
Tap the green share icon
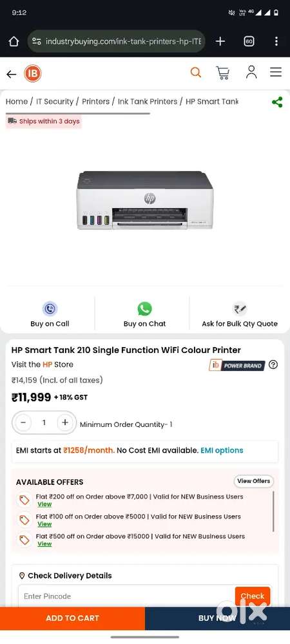[x=277, y=102]
